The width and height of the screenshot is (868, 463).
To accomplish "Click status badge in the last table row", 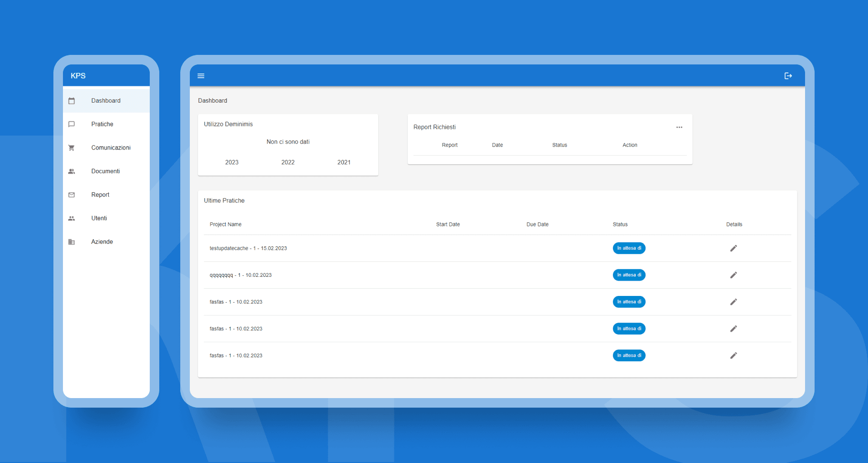I will (629, 356).
